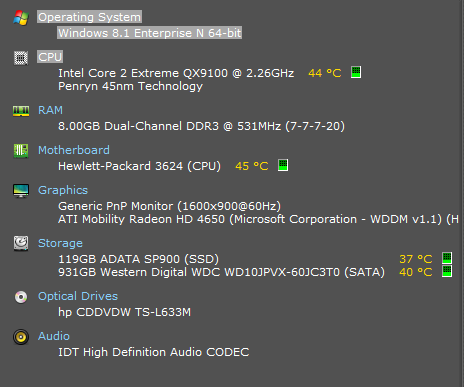Open the Optical Drives section heading
Image resolution: width=464 pixels, height=387 pixels.
tap(78, 296)
